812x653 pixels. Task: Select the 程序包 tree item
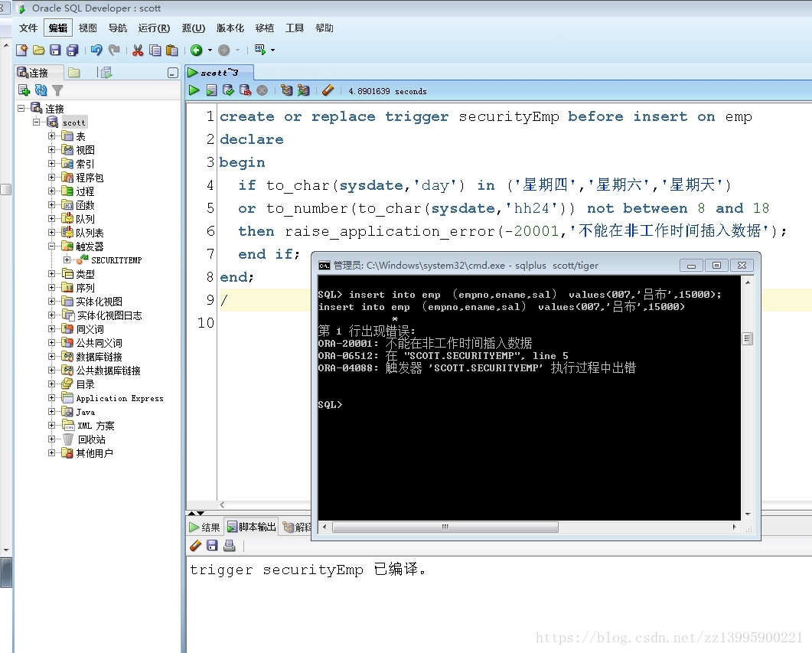[90, 178]
